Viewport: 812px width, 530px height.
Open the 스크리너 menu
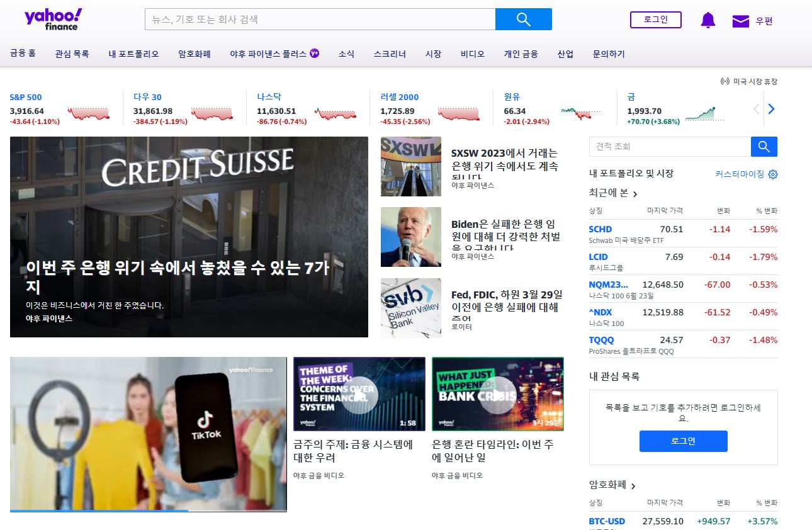point(390,54)
